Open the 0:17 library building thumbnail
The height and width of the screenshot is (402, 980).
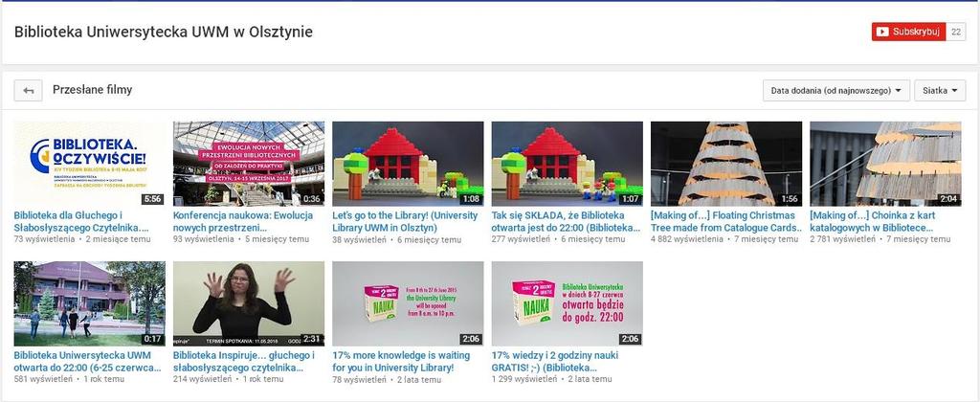(x=89, y=303)
